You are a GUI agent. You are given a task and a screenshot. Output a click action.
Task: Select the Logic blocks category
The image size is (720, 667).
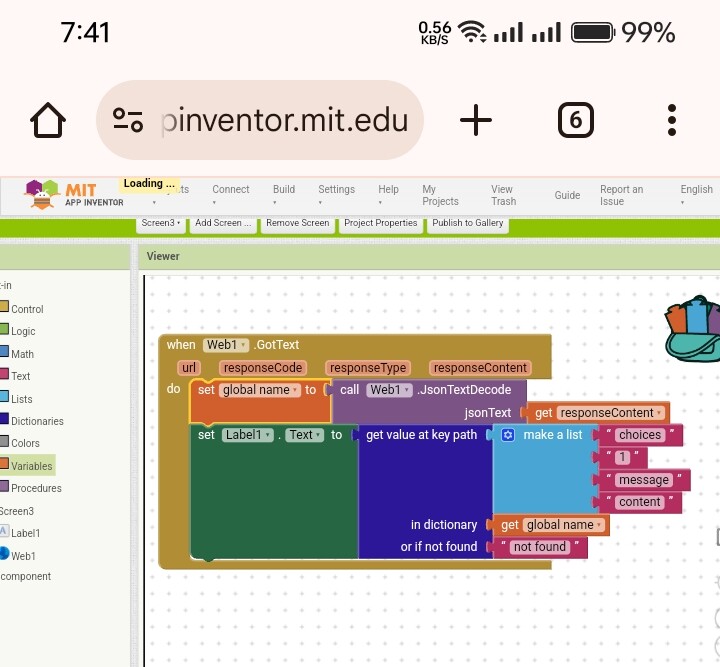(x=23, y=331)
